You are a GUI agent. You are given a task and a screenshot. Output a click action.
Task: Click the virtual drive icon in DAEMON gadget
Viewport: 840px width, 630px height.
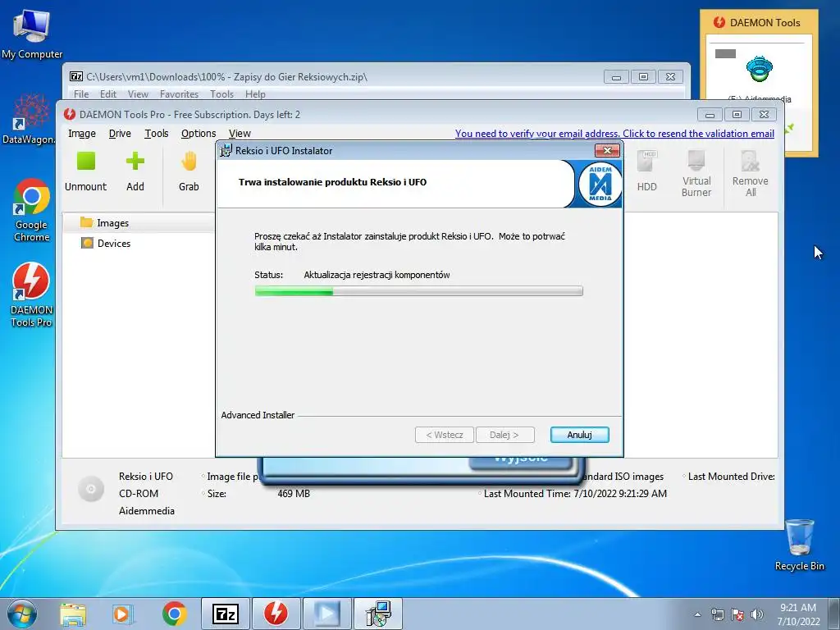[x=759, y=69]
